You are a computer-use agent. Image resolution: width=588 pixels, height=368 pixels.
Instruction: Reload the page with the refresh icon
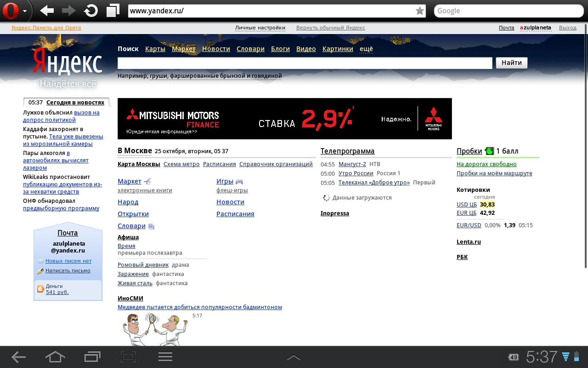click(91, 11)
